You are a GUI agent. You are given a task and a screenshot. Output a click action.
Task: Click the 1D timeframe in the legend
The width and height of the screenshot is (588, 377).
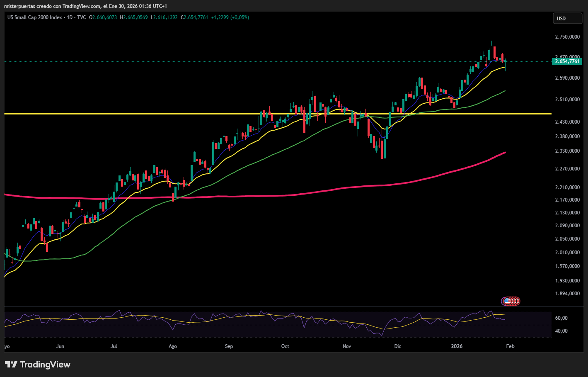70,17
